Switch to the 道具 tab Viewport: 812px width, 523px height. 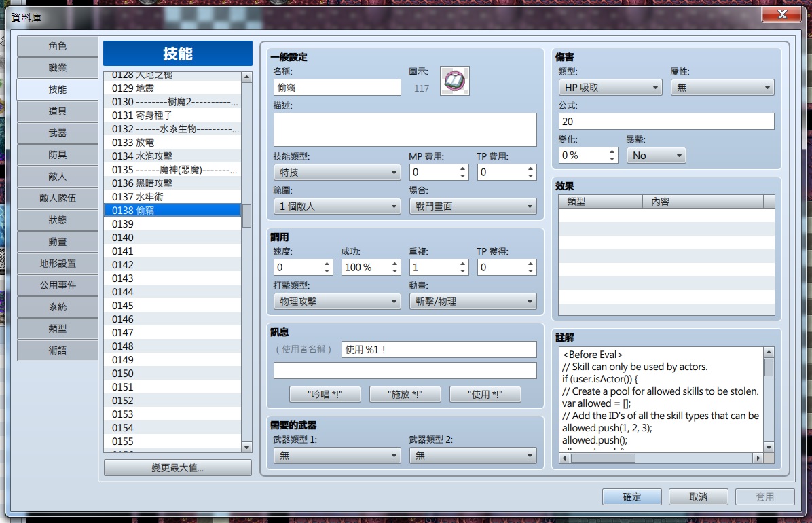[x=58, y=111]
